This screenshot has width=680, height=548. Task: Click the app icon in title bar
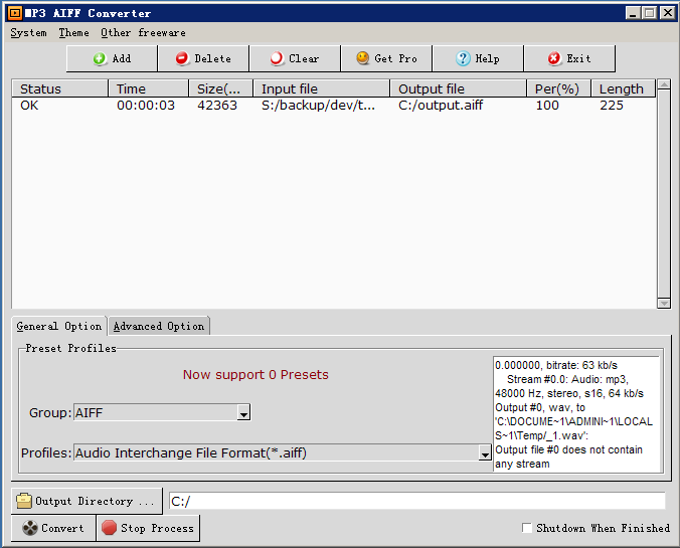coord(15,13)
